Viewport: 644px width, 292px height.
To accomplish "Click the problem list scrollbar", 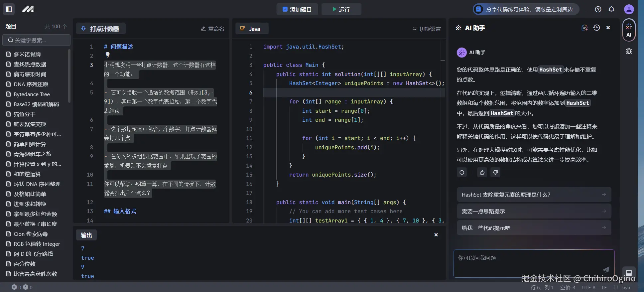I will point(69,76).
